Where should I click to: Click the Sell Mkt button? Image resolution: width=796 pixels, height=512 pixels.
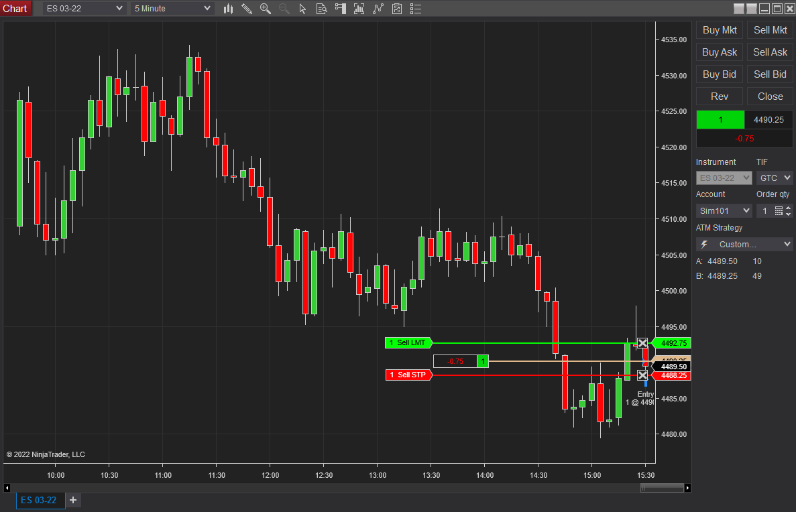(770, 30)
